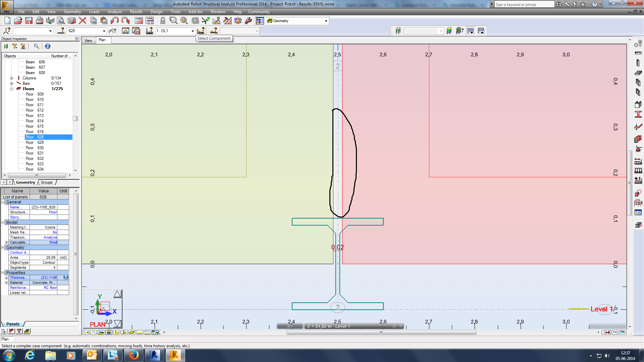644x362 pixels.
Task: Click the Redo arrow icon
Action: pyautogui.click(x=125, y=21)
